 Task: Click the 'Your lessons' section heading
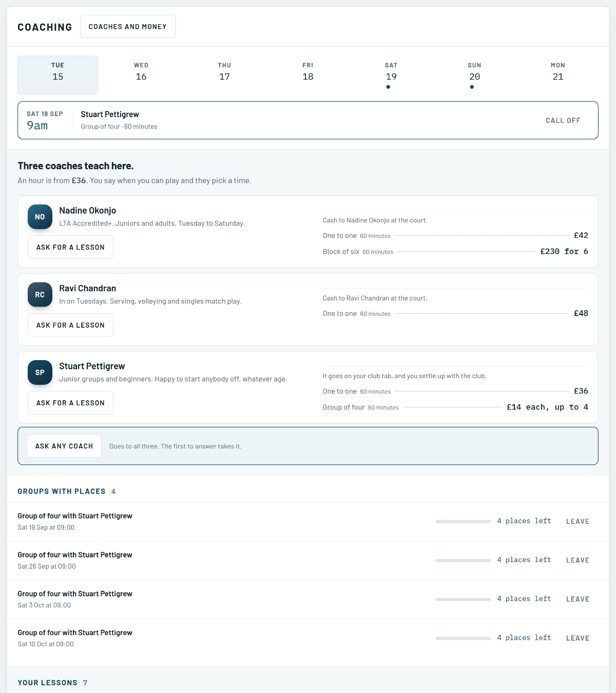coord(47,683)
